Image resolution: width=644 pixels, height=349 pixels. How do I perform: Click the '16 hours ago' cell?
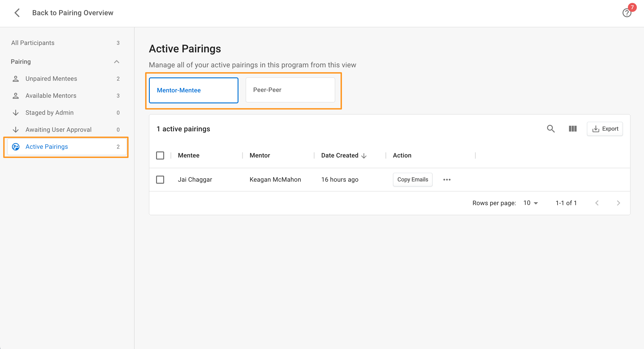click(339, 180)
